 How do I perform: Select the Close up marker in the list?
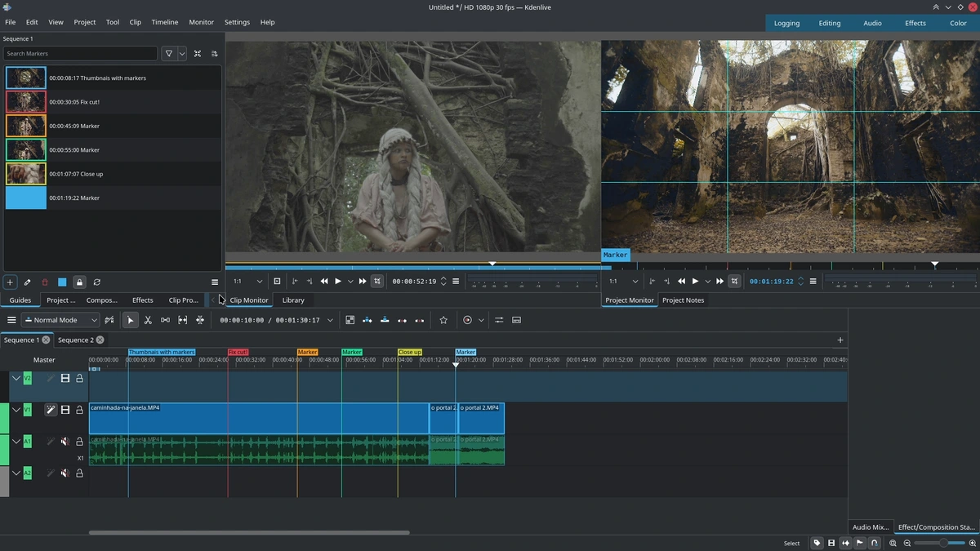click(112, 174)
